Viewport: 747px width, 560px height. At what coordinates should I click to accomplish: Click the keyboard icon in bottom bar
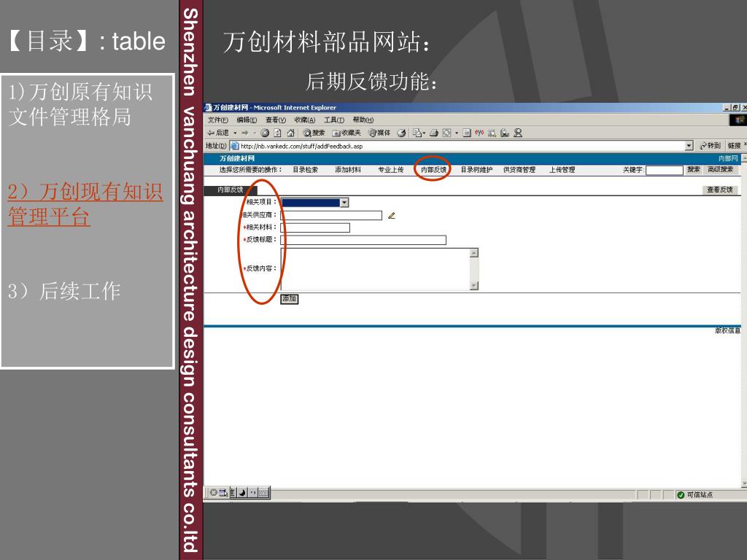(263, 492)
